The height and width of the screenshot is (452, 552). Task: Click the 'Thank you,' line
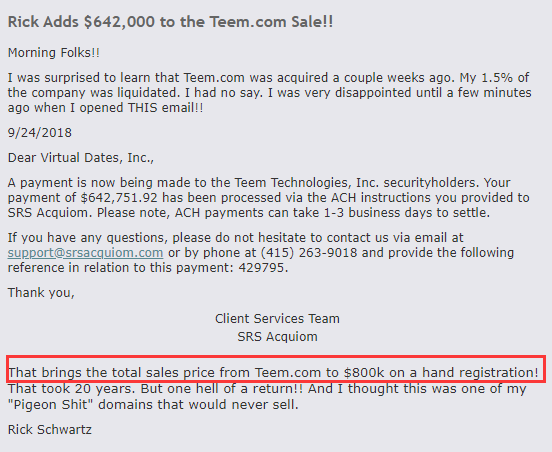(41, 293)
